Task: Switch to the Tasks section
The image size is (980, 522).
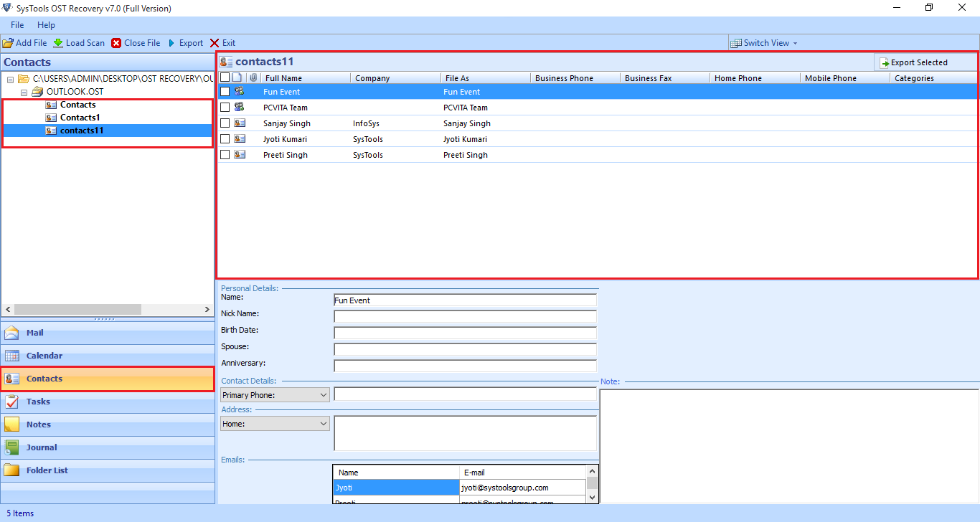Action: (108, 402)
